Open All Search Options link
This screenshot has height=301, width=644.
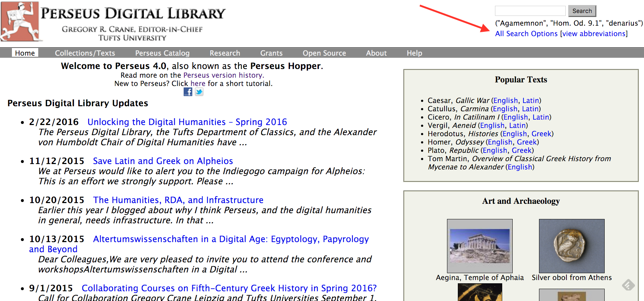[x=526, y=34]
